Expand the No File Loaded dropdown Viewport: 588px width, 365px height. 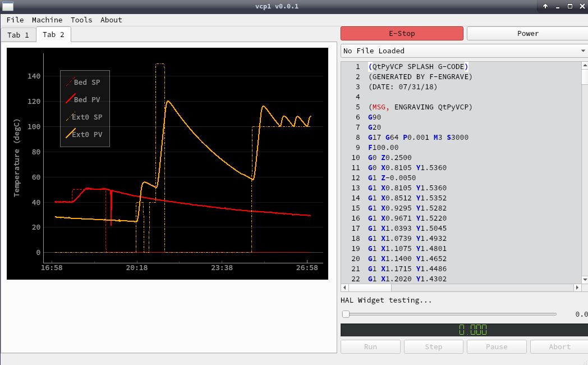[464, 51]
